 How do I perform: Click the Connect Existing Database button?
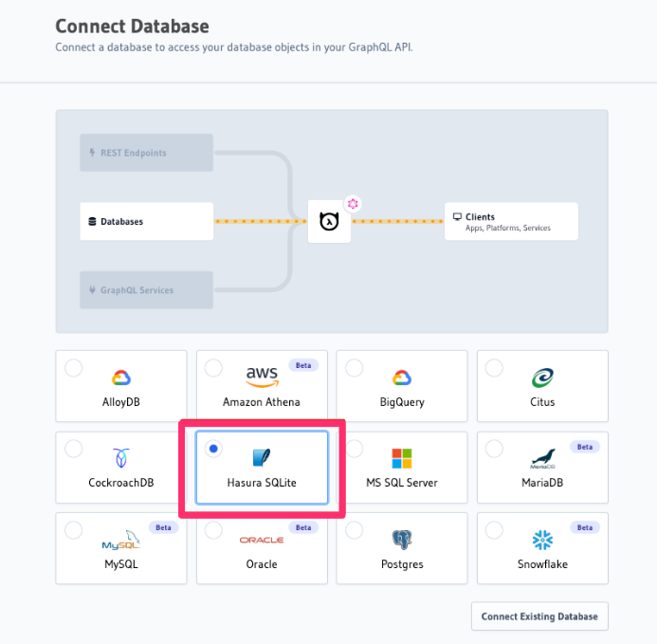[539, 616]
